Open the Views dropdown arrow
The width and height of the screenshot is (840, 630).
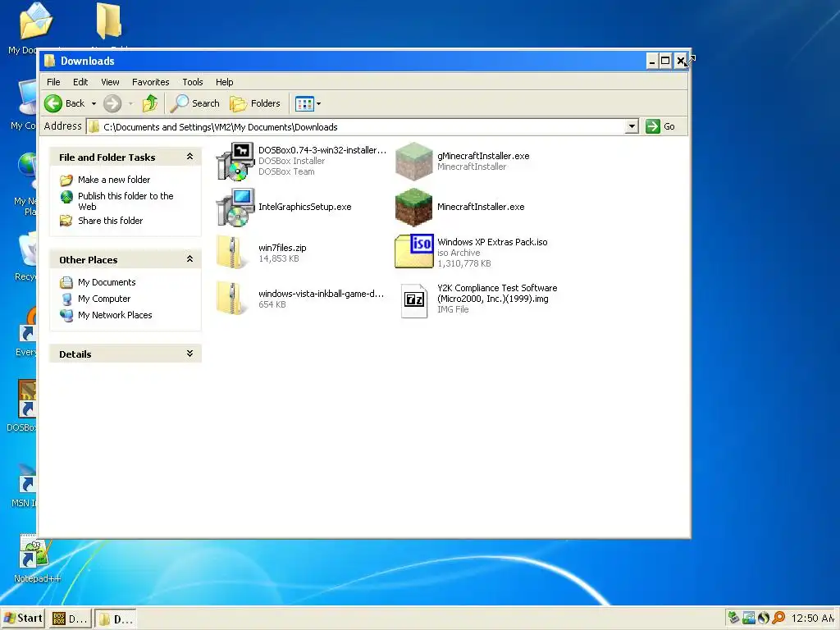[319, 104]
